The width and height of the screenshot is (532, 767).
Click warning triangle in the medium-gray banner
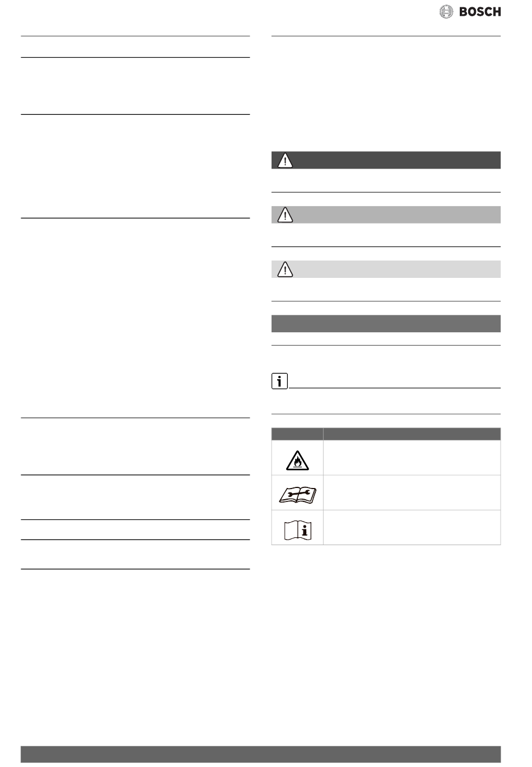point(286,215)
